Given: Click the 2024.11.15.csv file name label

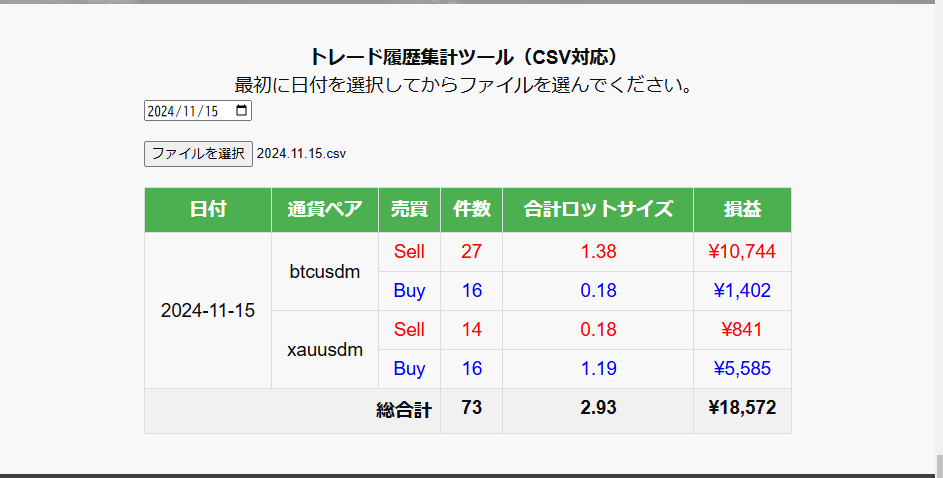Looking at the screenshot, I should point(301,154).
